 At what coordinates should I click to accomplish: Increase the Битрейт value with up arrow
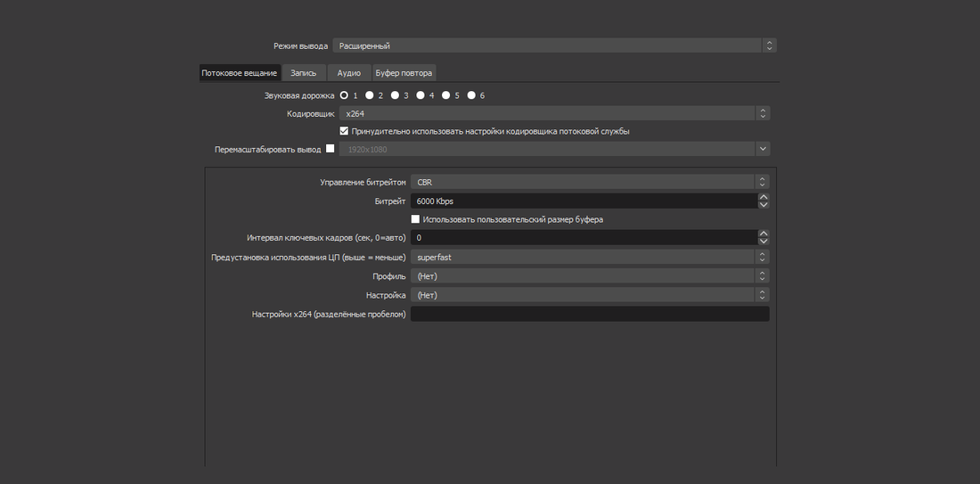(764, 197)
